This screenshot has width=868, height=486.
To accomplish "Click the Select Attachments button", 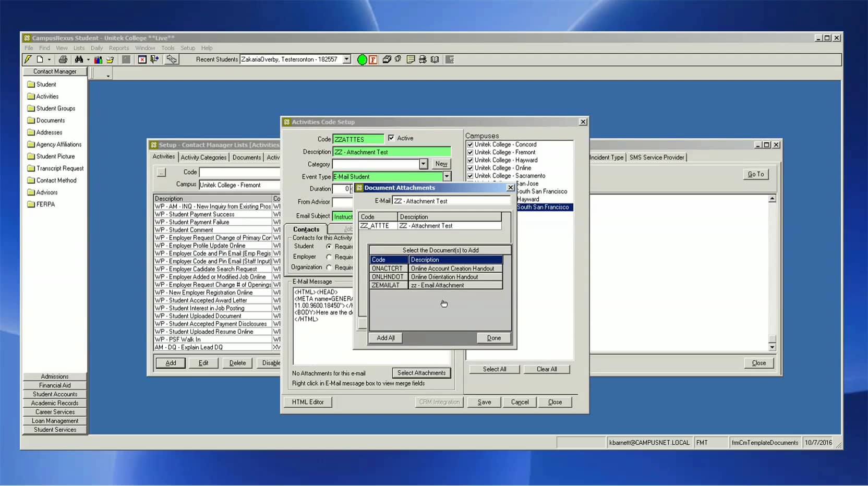I will (421, 373).
